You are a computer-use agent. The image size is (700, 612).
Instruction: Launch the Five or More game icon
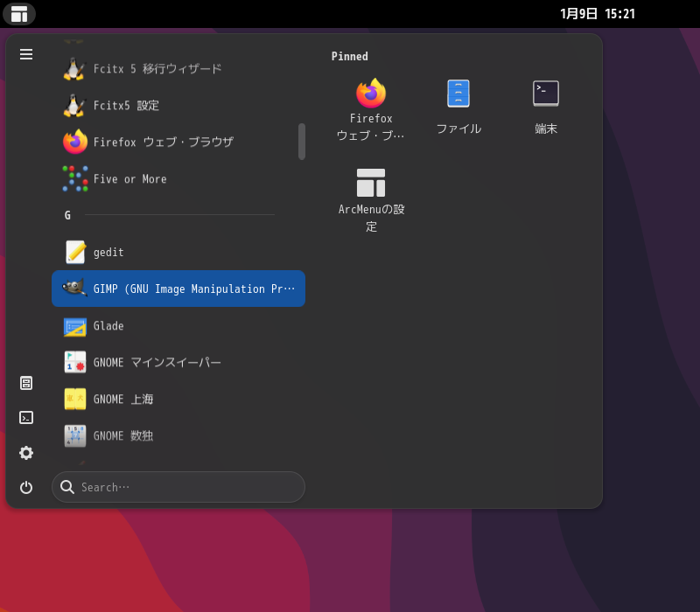(x=75, y=179)
